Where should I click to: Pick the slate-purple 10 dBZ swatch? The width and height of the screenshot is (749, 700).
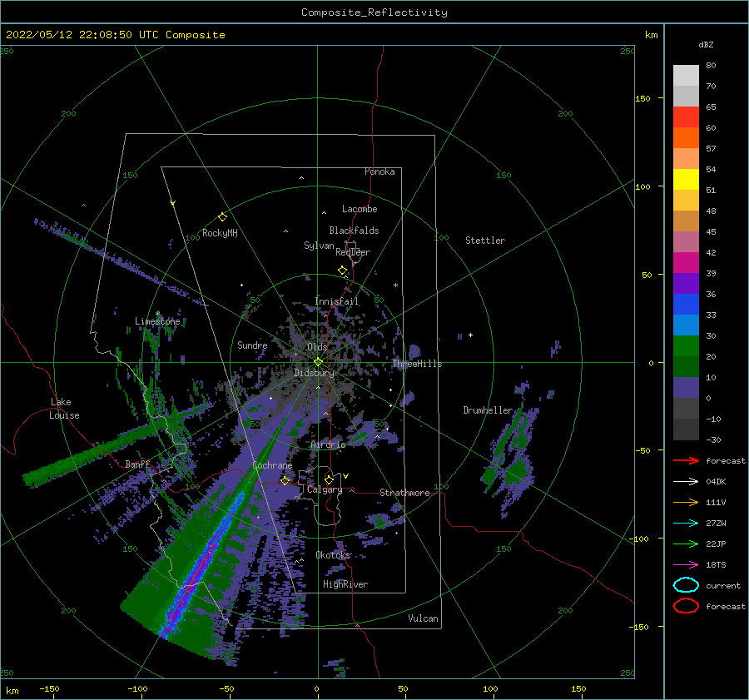[686, 388]
